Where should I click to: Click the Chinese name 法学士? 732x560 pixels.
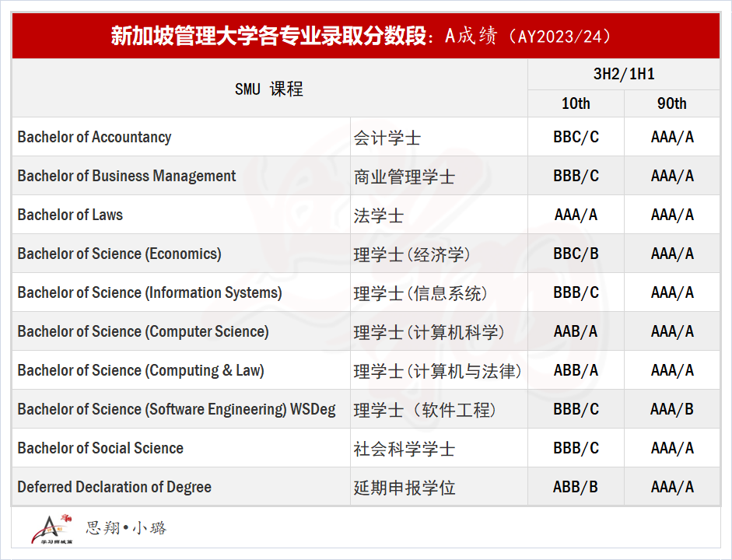pos(379,215)
